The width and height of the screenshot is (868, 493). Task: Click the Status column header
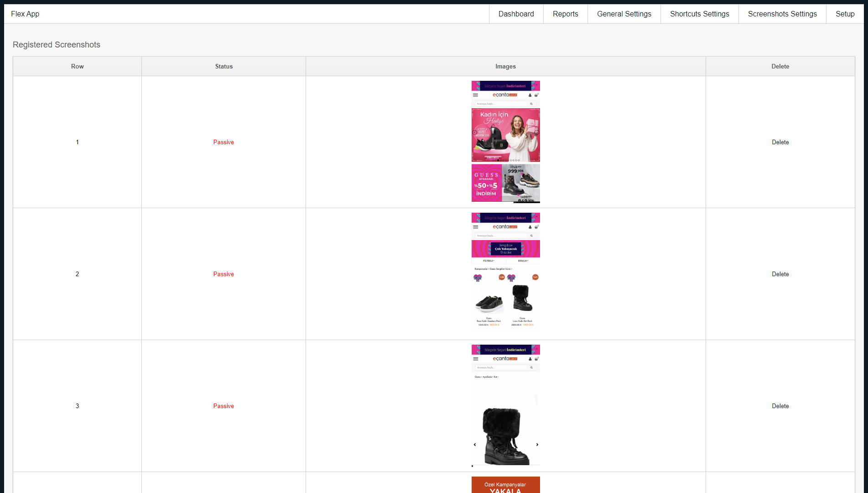point(223,66)
